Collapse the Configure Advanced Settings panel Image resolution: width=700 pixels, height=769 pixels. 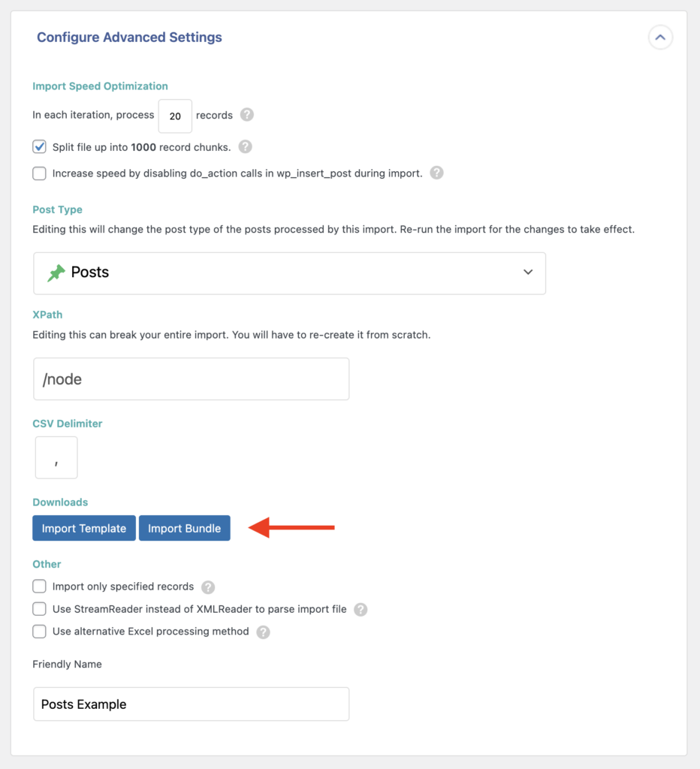[x=659, y=37]
